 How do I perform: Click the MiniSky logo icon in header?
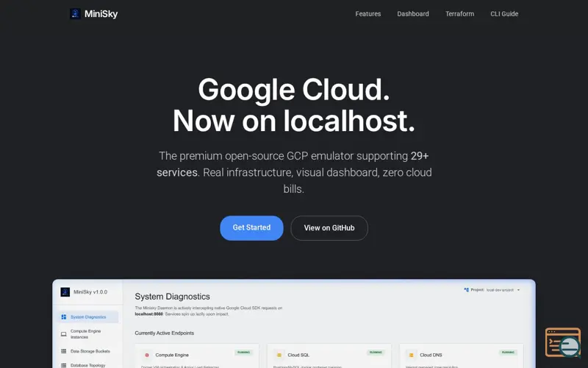coord(75,14)
